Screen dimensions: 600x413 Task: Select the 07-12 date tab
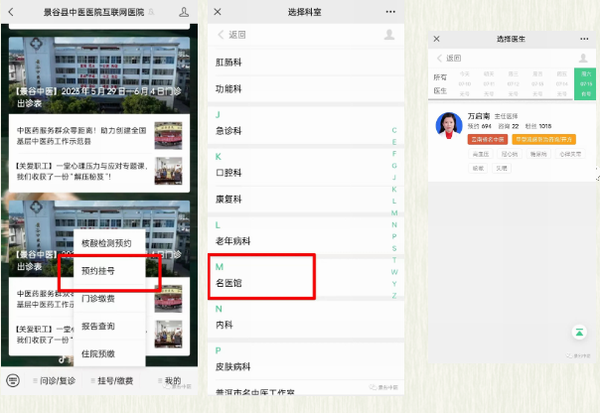point(513,84)
